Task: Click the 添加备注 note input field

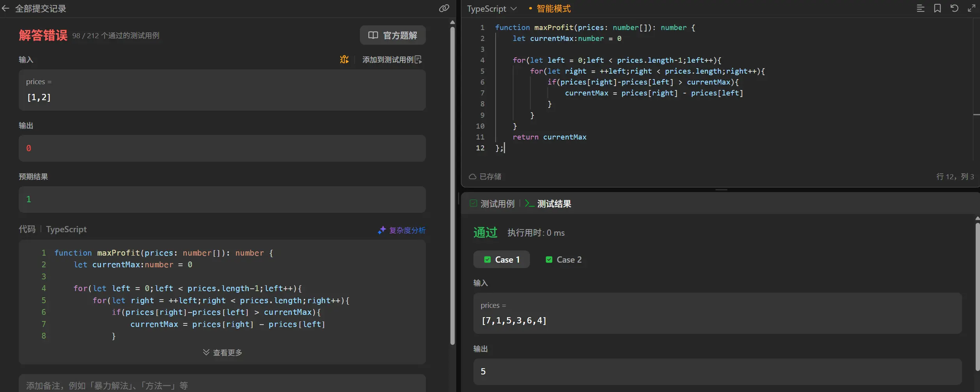Action: pos(222,385)
